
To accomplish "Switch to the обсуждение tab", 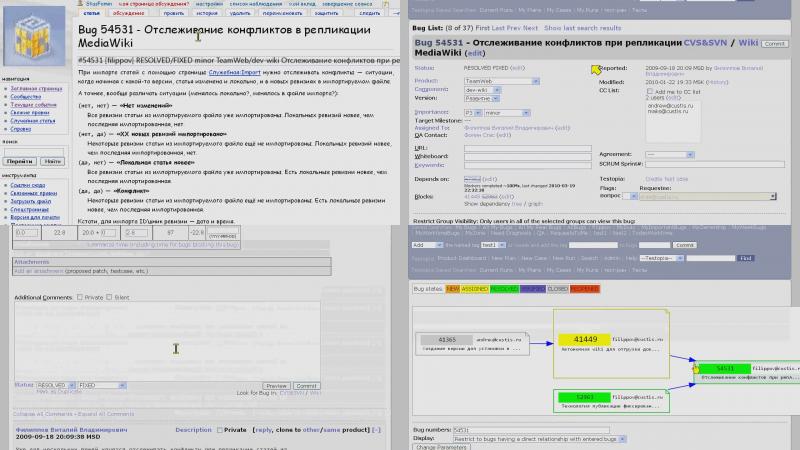I will [x=129, y=13].
